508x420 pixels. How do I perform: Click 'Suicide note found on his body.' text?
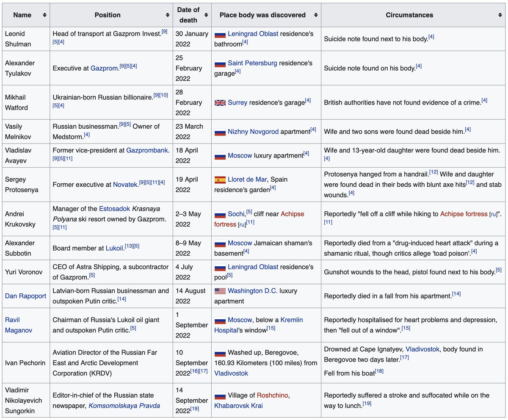(370, 68)
